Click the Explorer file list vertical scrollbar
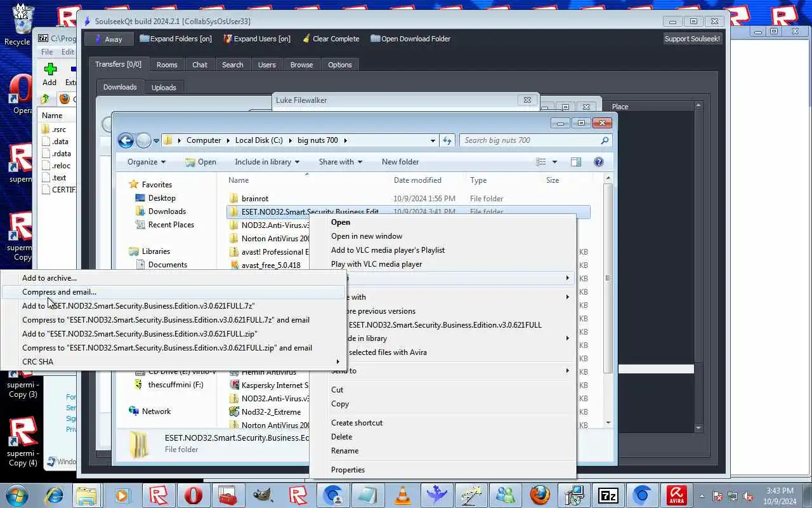812x508 pixels. (608, 277)
